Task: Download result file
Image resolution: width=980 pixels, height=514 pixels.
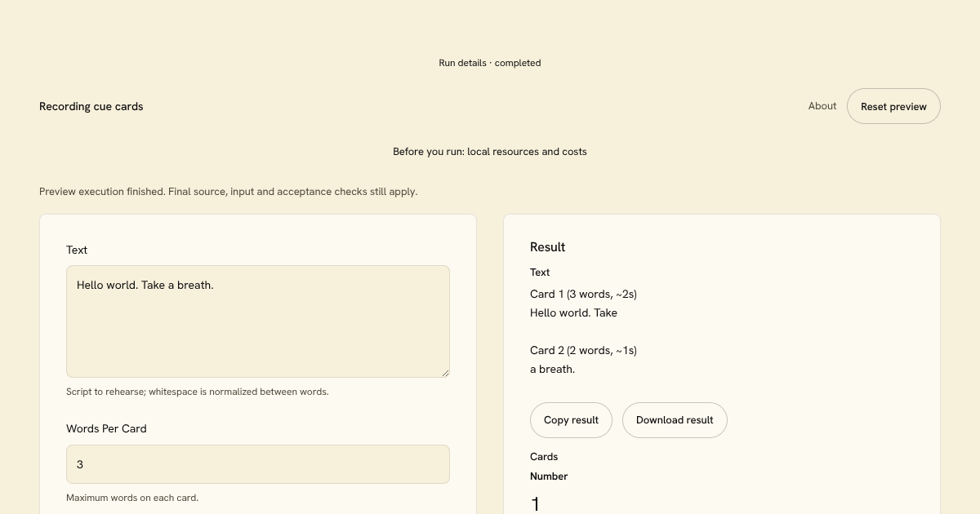Action: coord(675,420)
